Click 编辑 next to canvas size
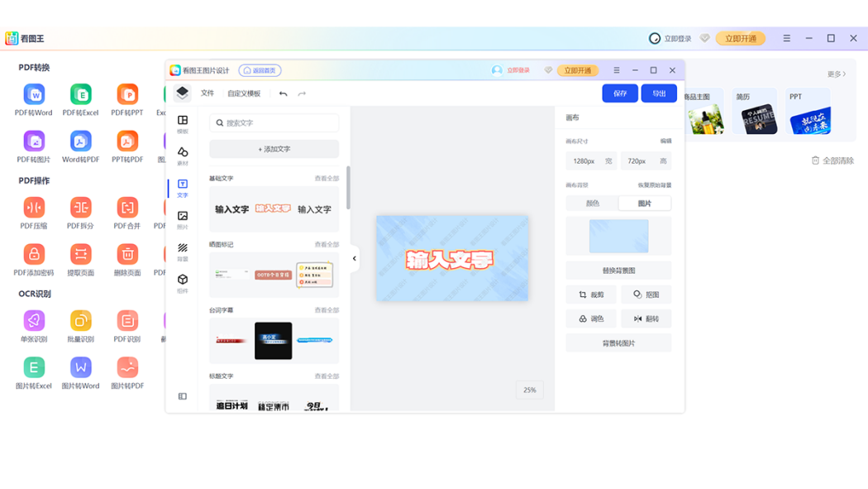The height and width of the screenshot is (489, 868). [666, 141]
